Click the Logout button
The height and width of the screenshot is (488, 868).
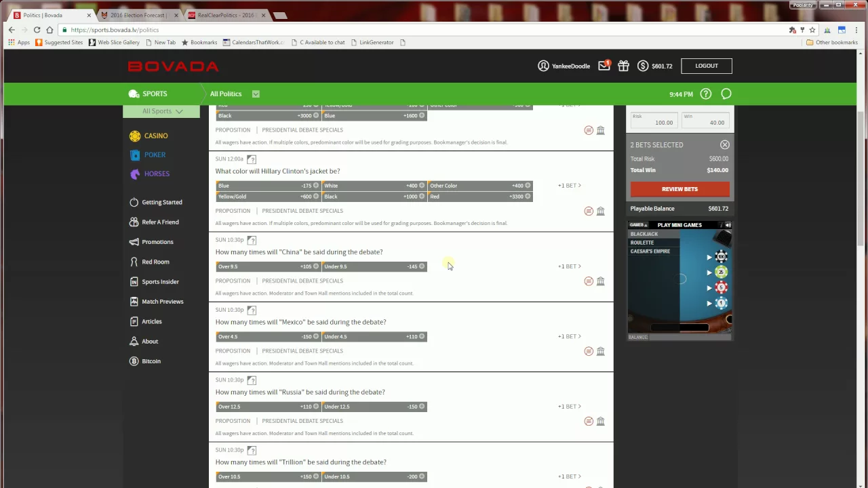click(706, 66)
